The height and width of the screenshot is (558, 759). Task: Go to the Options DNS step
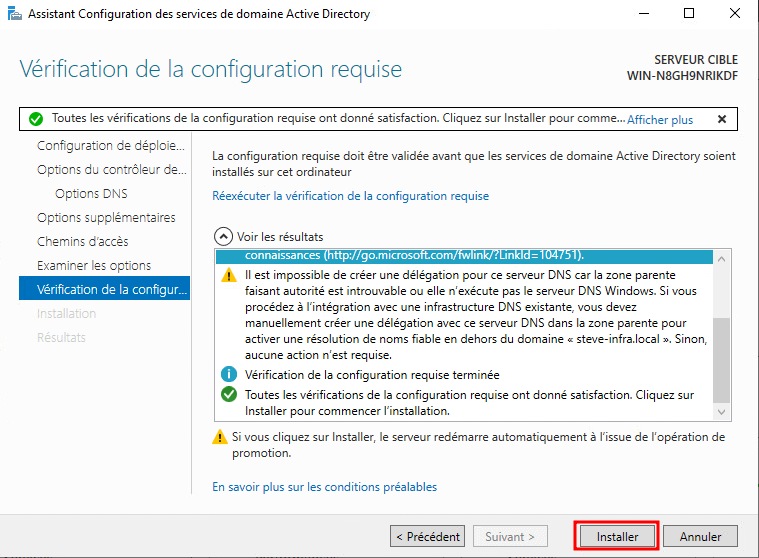pyautogui.click(x=91, y=194)
